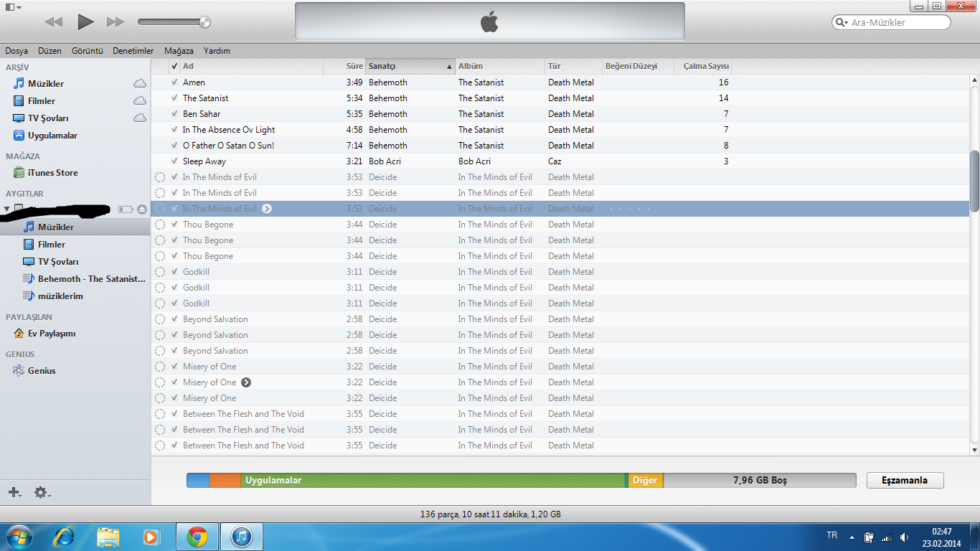Sort by the Albüm column header
Image resolution: width=980 pixels, height=551 pixels.
point(500,66)
